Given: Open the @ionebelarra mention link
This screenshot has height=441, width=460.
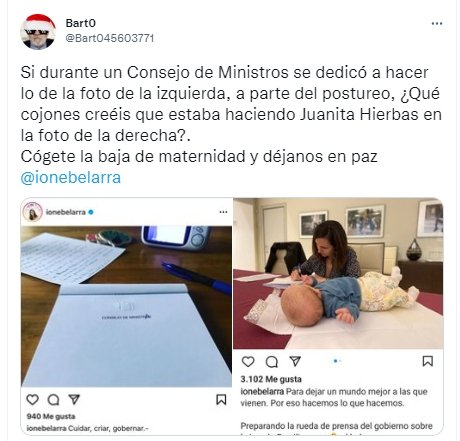Looking at the screenshot, I should (x=71, y=178).
